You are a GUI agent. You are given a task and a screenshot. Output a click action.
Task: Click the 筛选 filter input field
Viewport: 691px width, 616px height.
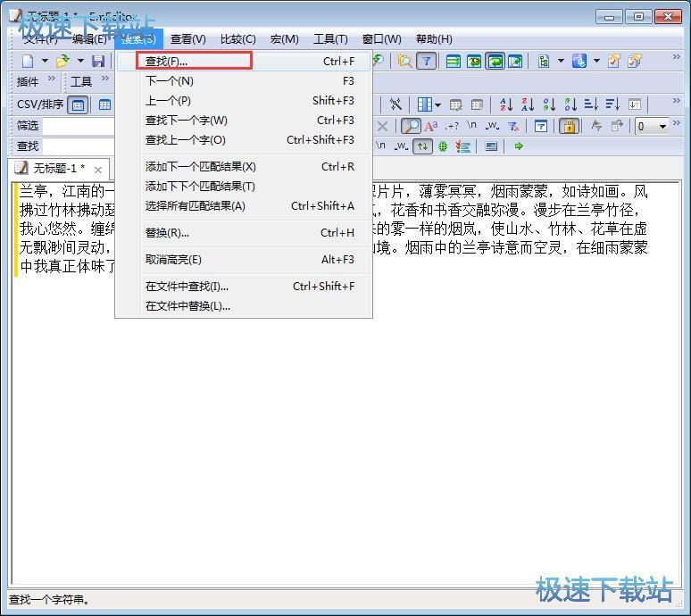(79, 126)
